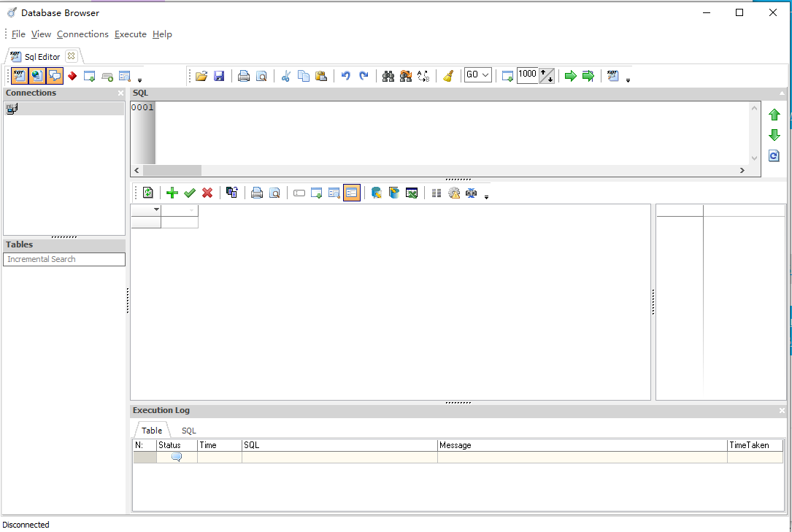Sort by the Status column header

coord(177,445)
